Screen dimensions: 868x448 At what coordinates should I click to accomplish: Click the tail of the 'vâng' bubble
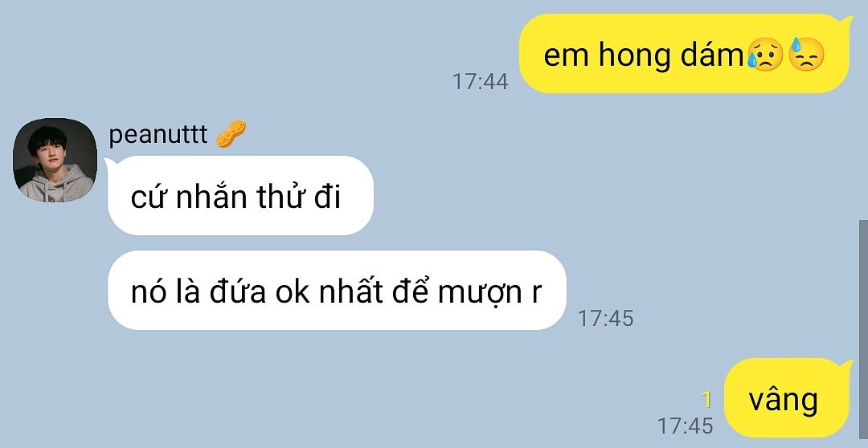(x=845, y=364)
